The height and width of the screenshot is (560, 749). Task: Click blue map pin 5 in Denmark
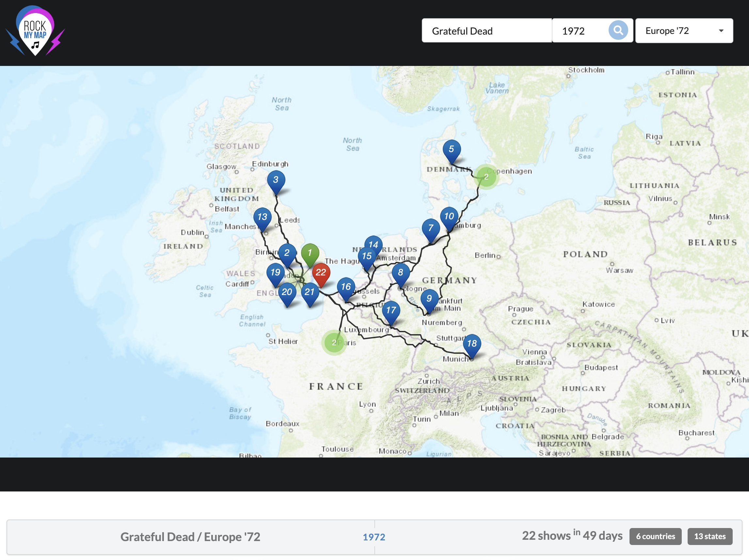point(451,149)
